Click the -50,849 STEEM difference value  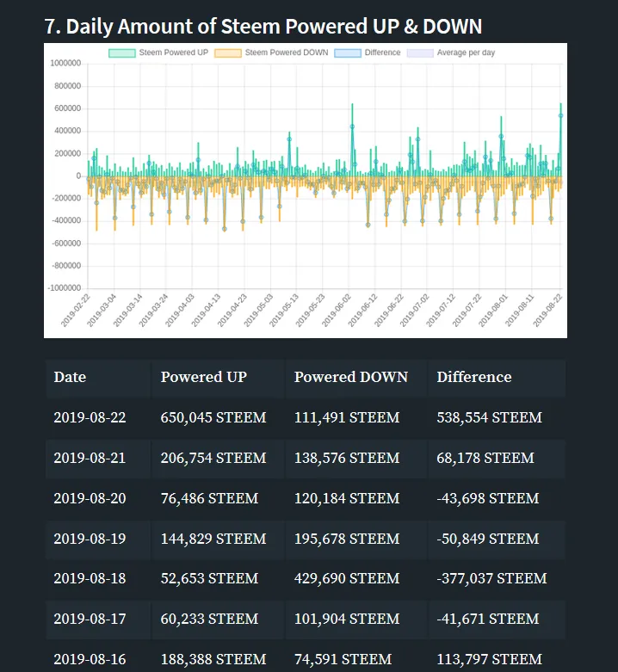pos(488,539)
